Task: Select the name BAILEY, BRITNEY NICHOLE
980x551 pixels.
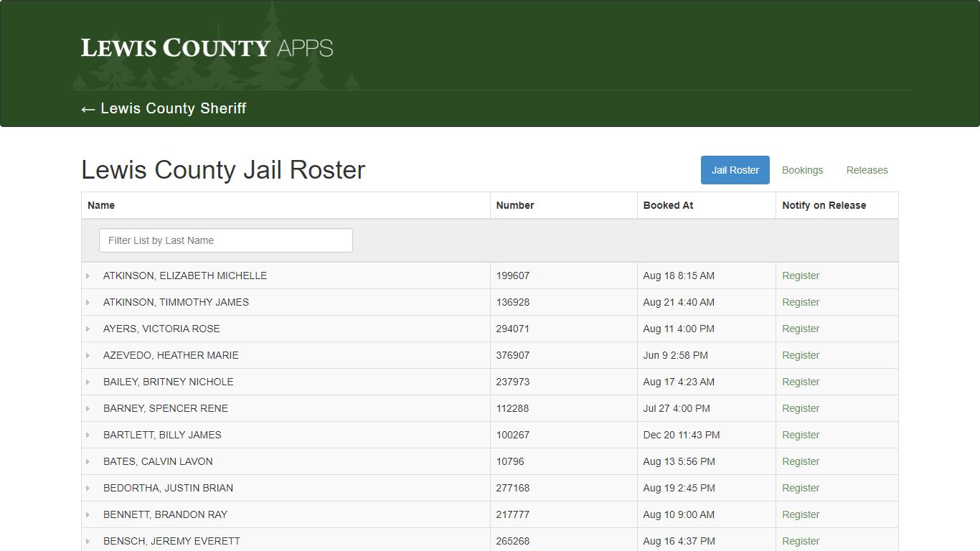Action: pyautogui.click(x=169, y=382)
